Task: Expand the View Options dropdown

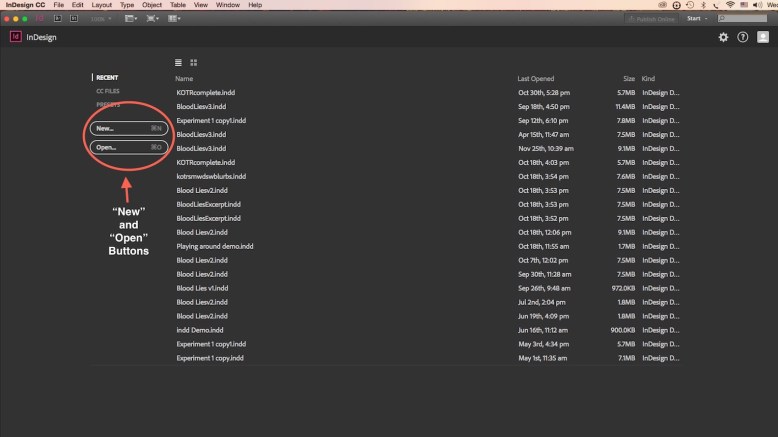Action: pos(131,18)
